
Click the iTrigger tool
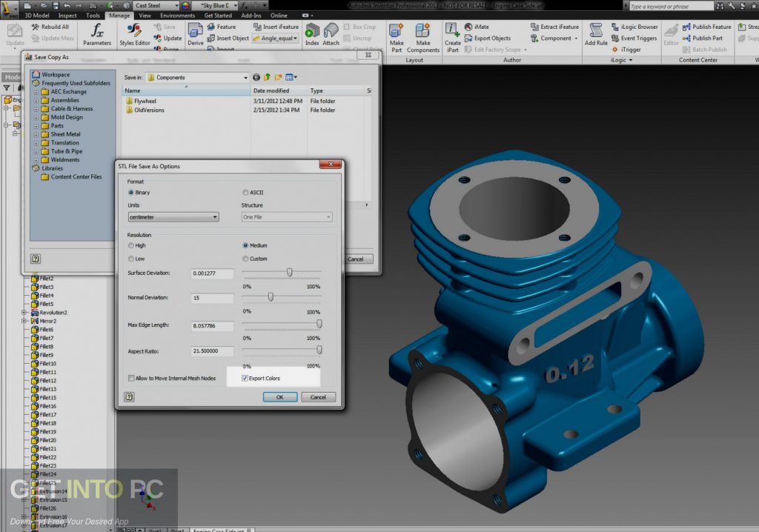coord(626,50)
